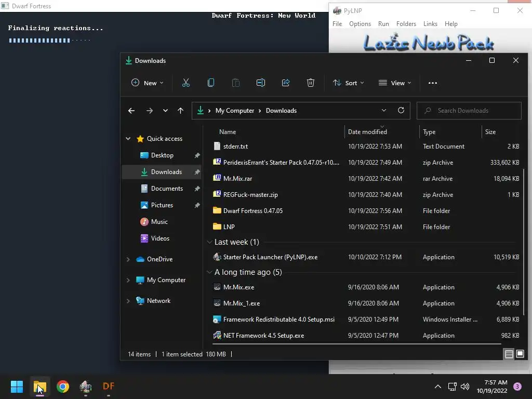Open the File menu in PyLNP

pyautogui.click(x=337, y=24)
